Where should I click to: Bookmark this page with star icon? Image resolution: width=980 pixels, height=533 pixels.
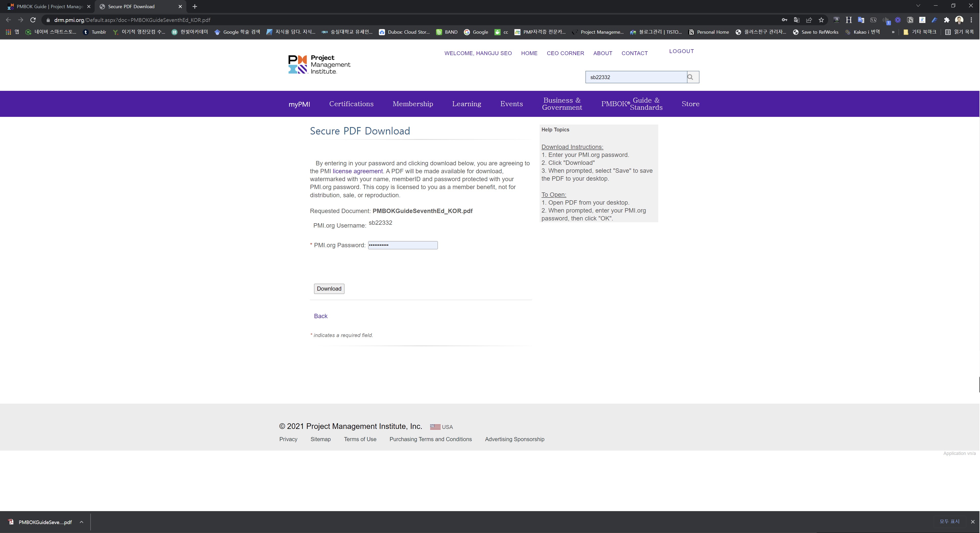[x=821, y=20]
